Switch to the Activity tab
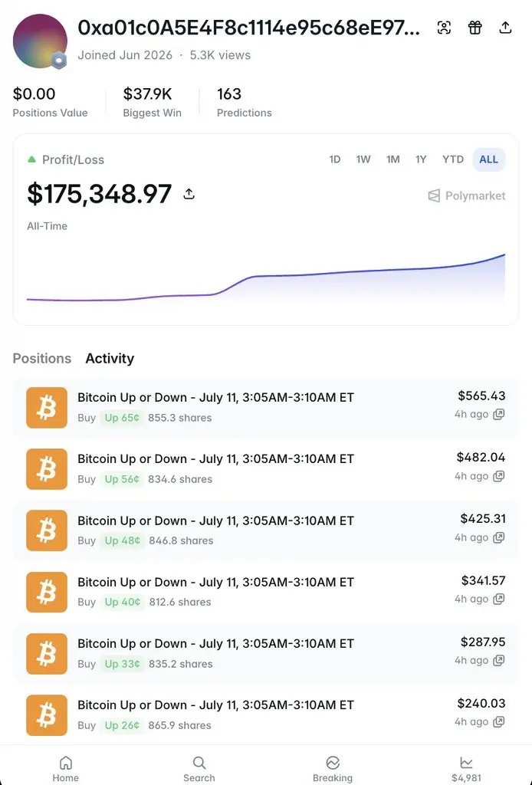The image size is (532, 785). click(110, 359)
